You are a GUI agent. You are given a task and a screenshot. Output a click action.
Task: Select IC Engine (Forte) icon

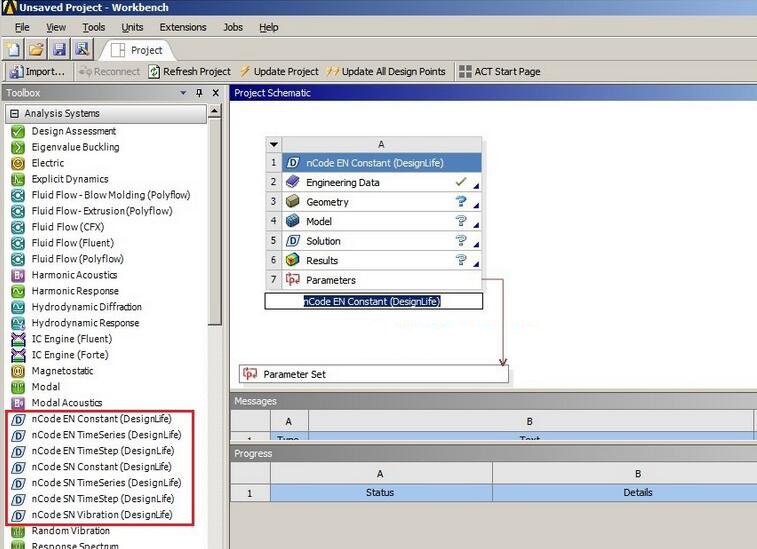point(18,355)
